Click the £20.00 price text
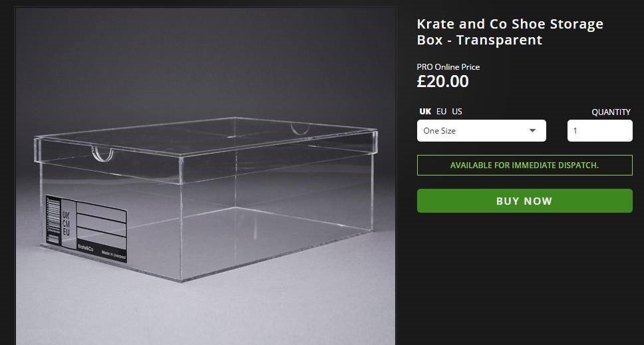Viewport: 644px width, 345px height. [442, 82]
